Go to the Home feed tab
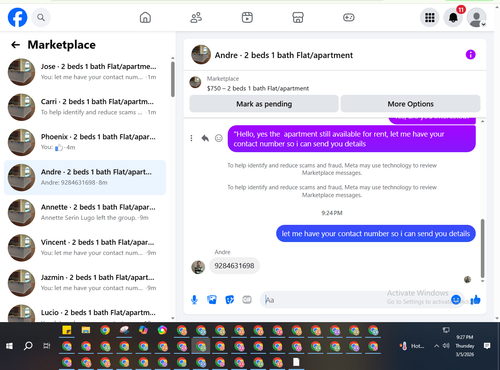The width and height of the screenshot is (500, 370). 145,17
